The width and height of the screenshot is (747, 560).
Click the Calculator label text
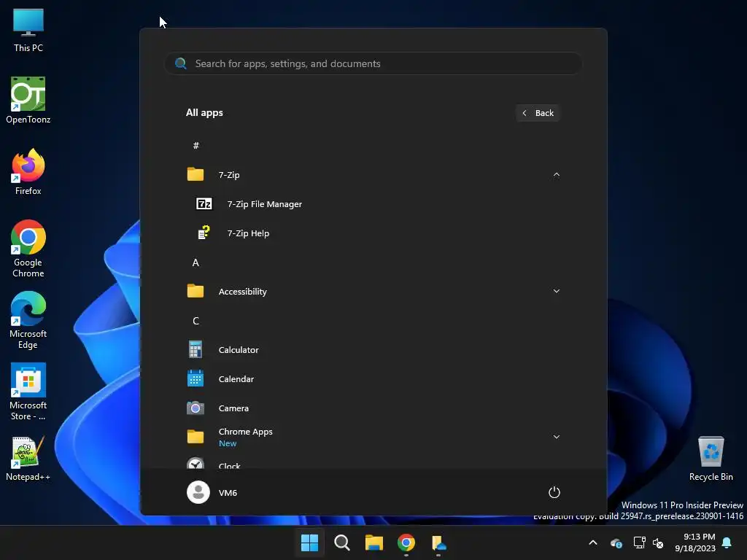tap(239, 350)
